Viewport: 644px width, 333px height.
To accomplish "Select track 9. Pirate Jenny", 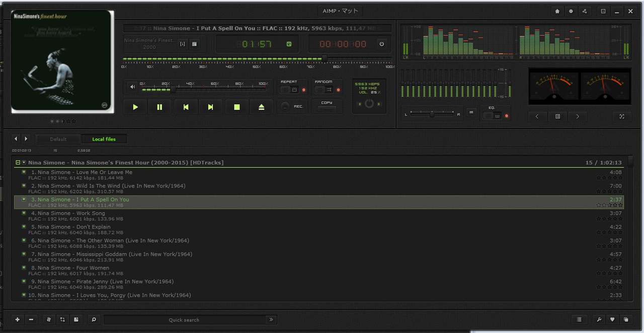I will [319, 284].
